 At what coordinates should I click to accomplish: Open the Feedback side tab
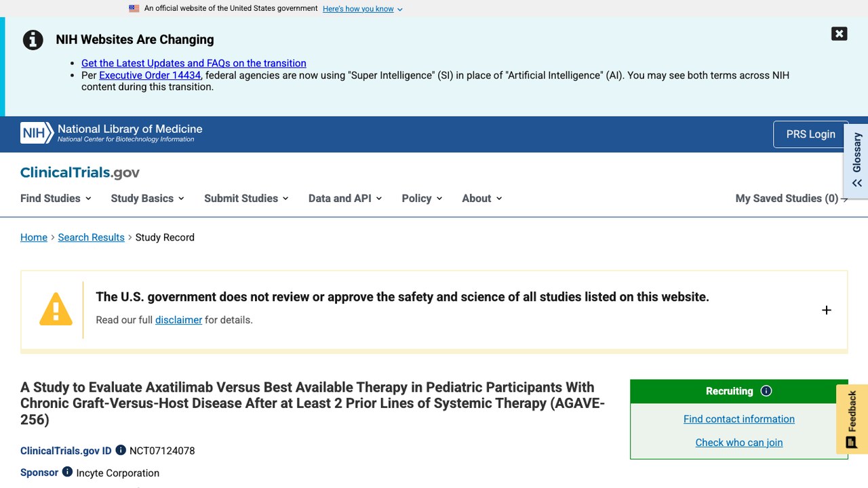tap(852, 419)
